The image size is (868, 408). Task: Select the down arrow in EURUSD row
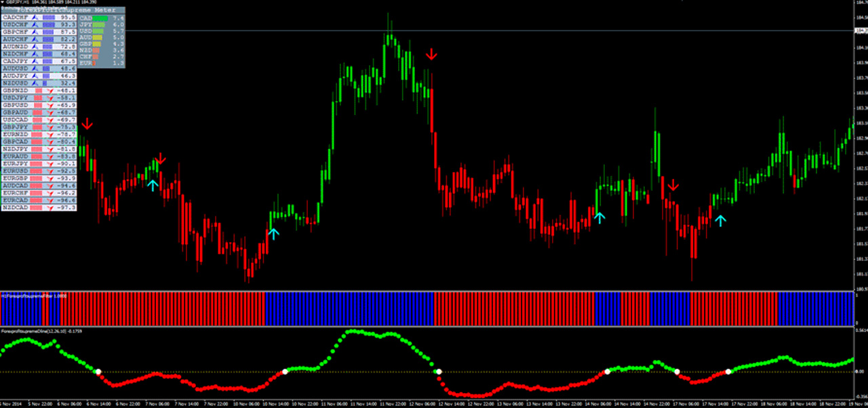[51, 171]
